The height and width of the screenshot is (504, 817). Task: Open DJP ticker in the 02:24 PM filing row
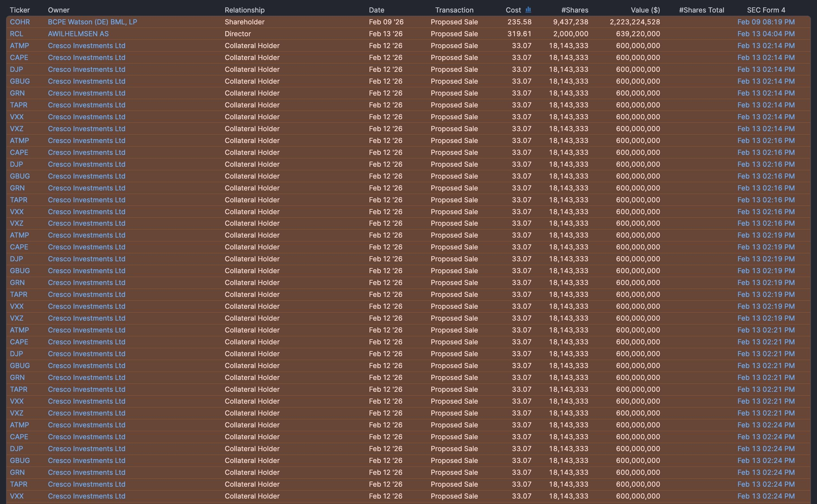point(16,449)
